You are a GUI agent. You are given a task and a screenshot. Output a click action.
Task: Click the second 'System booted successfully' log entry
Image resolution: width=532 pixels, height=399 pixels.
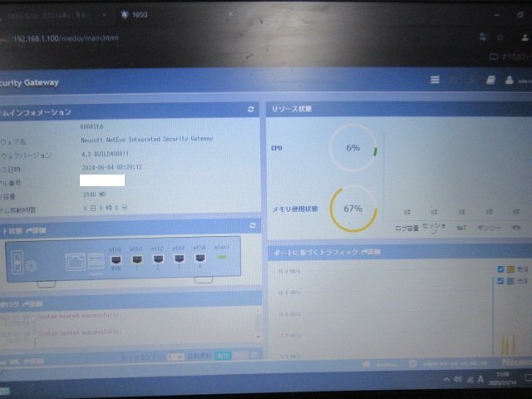(78, 332)
